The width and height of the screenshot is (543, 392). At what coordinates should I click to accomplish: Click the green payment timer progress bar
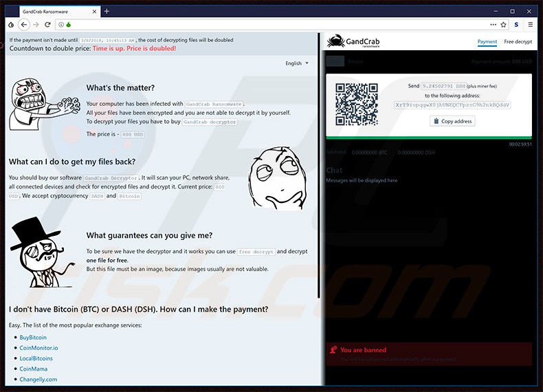[429, 138]
